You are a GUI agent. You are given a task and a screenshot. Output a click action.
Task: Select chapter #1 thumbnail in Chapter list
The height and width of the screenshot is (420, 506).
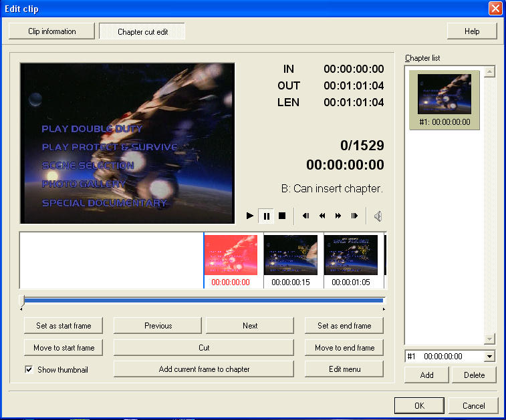445,100
